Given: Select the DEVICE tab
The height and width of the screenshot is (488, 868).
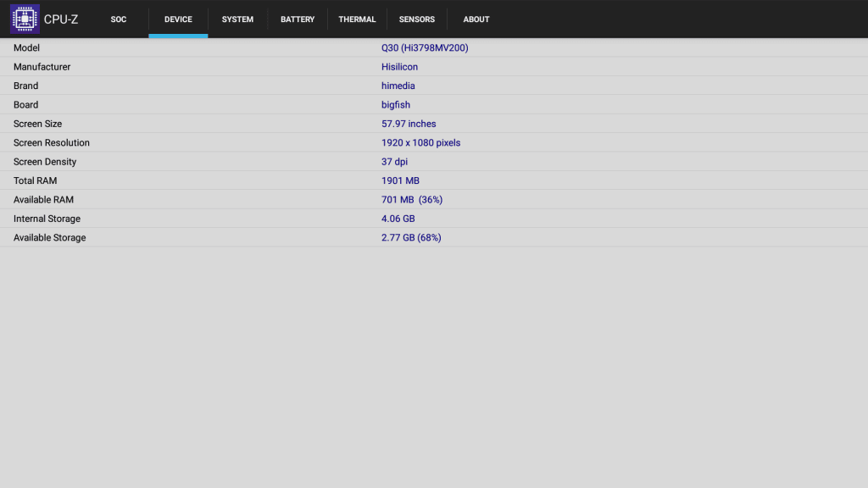Looking at the screenshot, I should tap(178, 19).
